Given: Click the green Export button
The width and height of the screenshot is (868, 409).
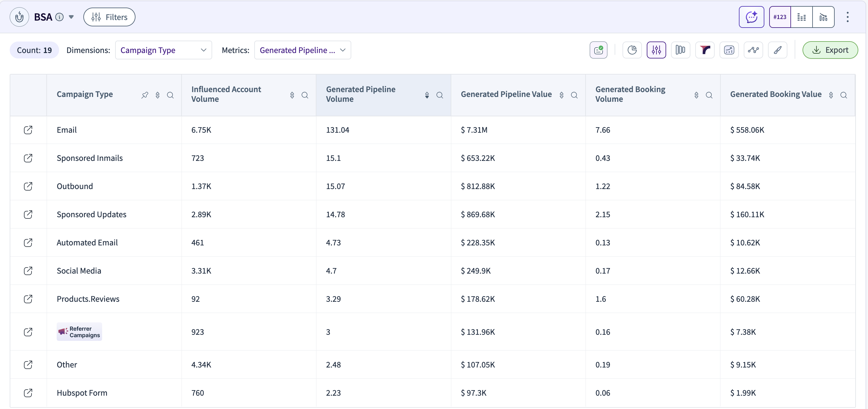Looking at the screenshot, I should [830, 50].
